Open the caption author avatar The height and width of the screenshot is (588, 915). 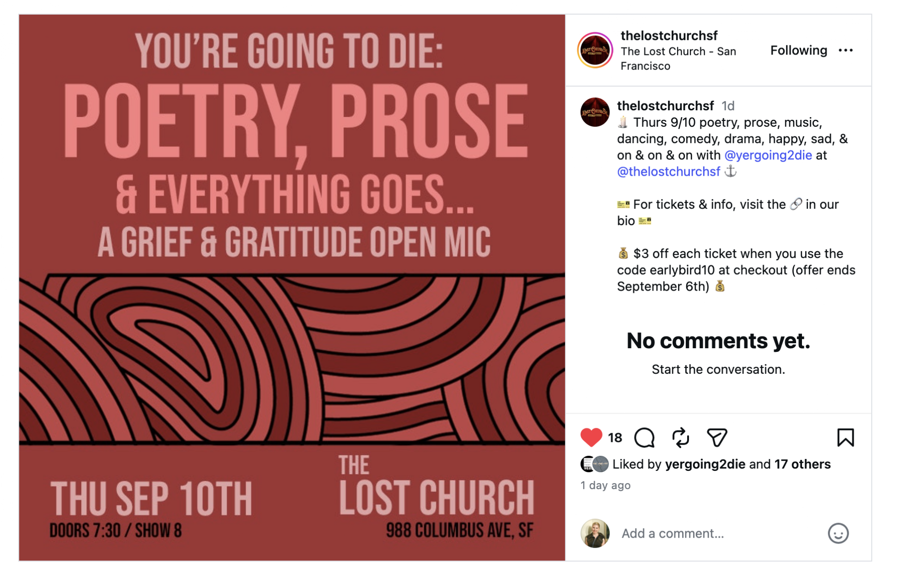pyautogui.click(x=595, y=112)
